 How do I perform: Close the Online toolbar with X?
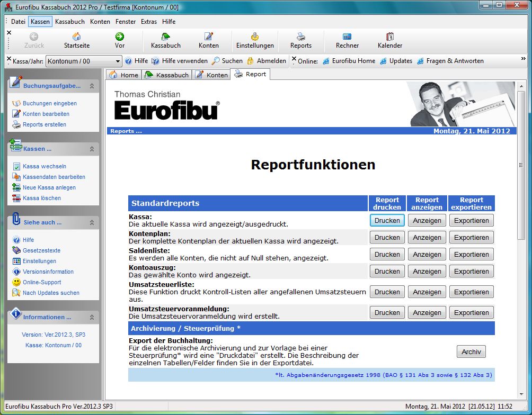294,59
